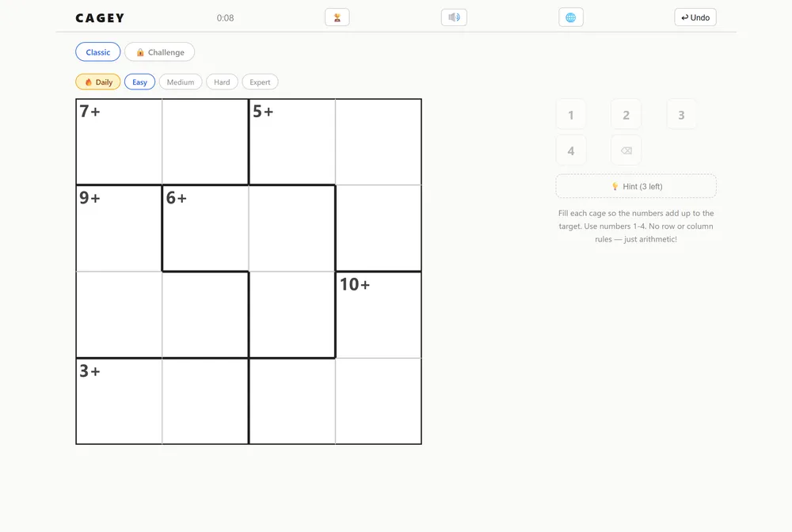The width and height of the screenshot is (792, 532).
Task: Click the backspace erase icon
Action: [626, 150]
